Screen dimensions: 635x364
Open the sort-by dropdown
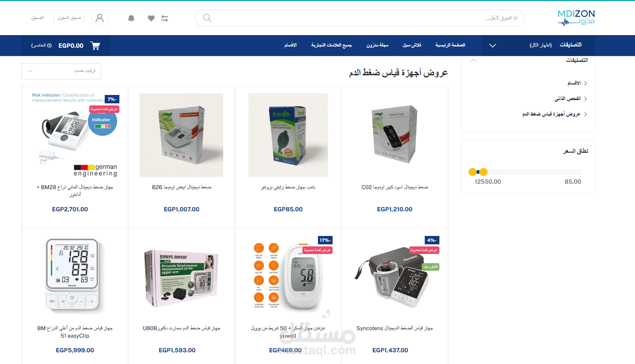[x=61, y=71]
